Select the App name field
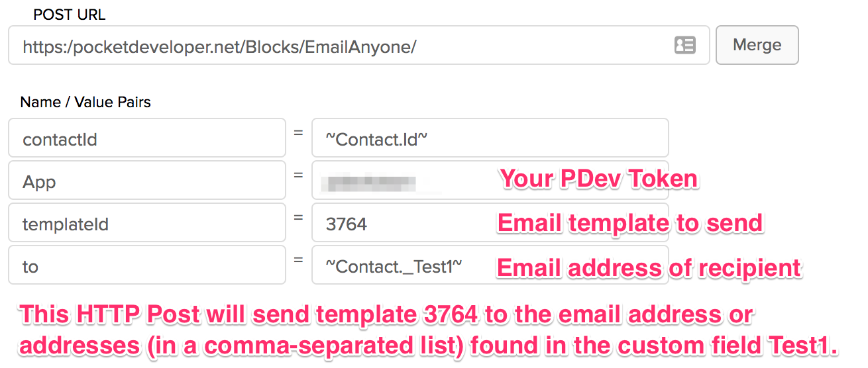Viewport: 868px width, 368px height. pos(147,180)
